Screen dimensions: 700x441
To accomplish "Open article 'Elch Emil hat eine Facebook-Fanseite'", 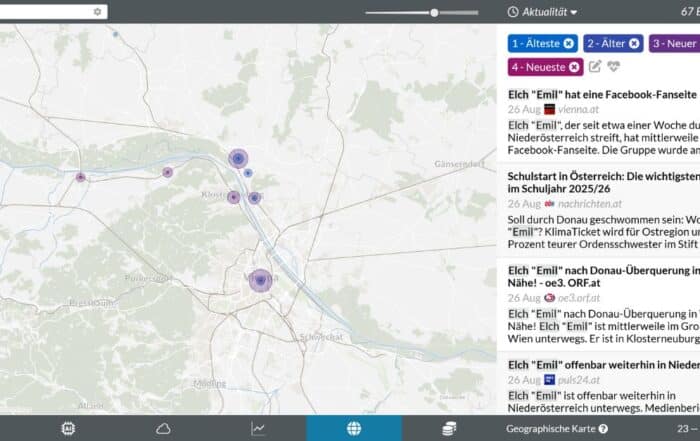I will (588, 94).
